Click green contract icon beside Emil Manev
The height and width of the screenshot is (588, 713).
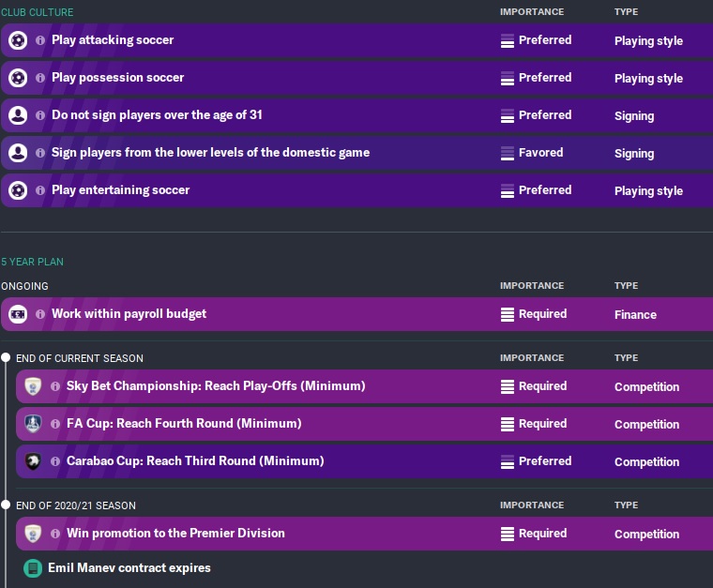coord(33,568)
